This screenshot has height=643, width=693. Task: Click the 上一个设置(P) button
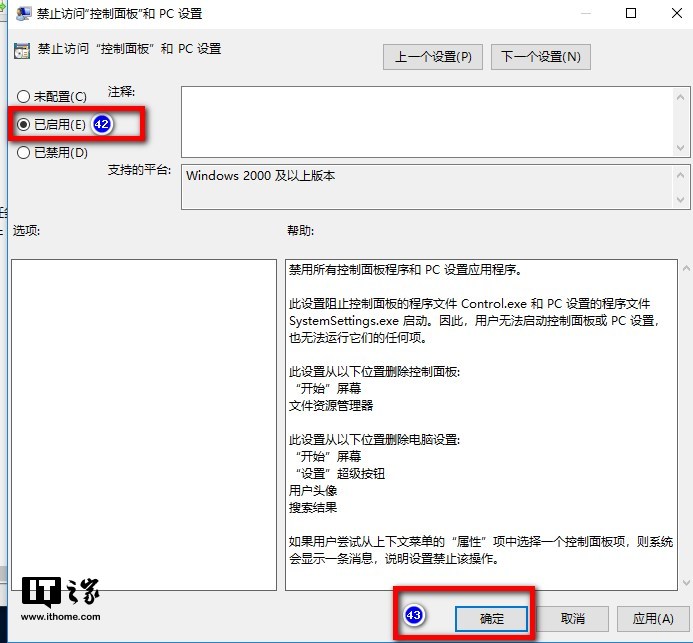(x=433, y=57)
